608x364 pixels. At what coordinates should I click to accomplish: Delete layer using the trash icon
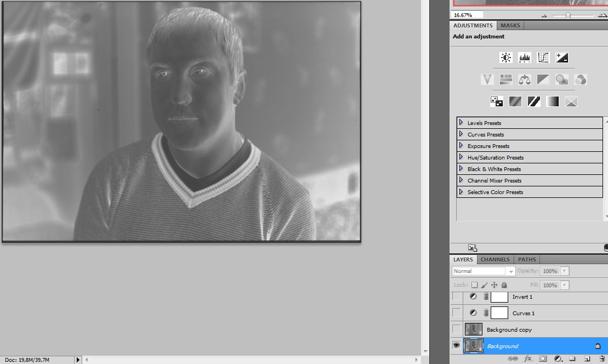pos(601,359)
